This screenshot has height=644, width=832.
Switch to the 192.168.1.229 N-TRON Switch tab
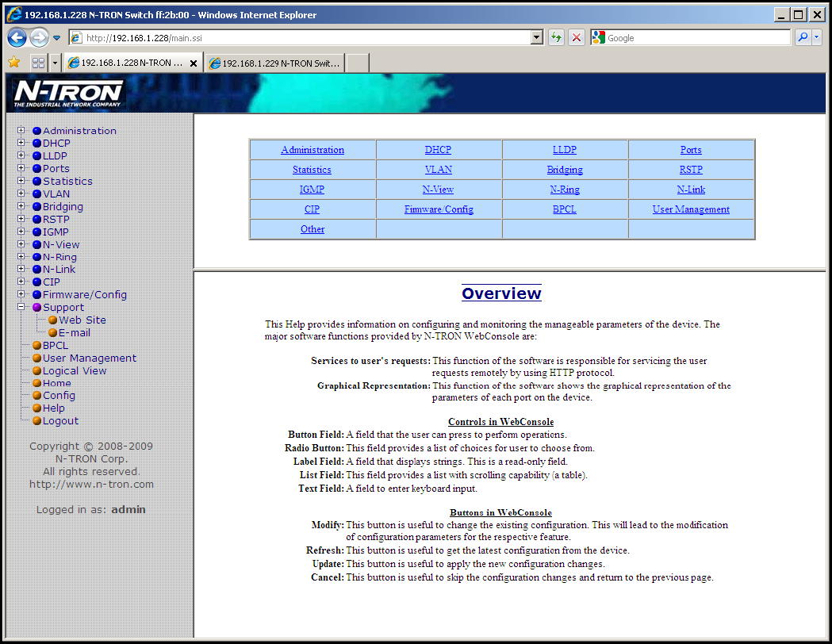[275, 63]
